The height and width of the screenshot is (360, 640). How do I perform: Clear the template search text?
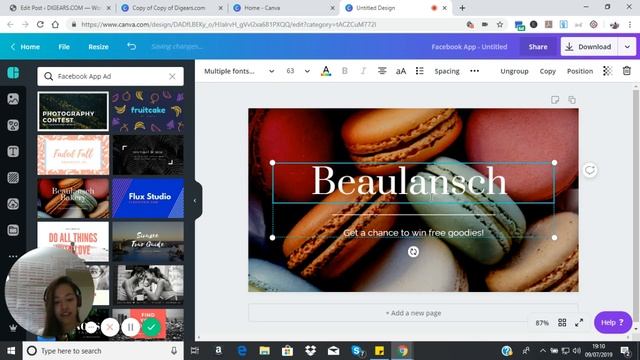[172, 76]
